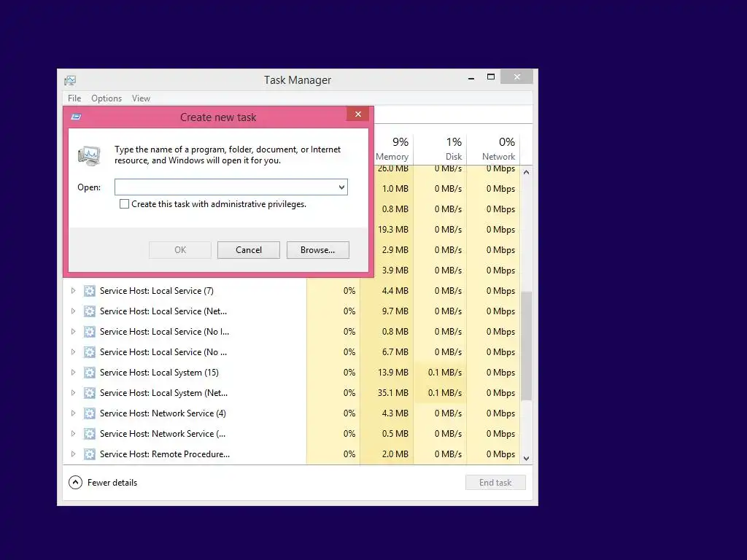Click the scrollbar up arrow
Image resolution: width=747 pixels, height=560 pixels.
pos(527,172)
